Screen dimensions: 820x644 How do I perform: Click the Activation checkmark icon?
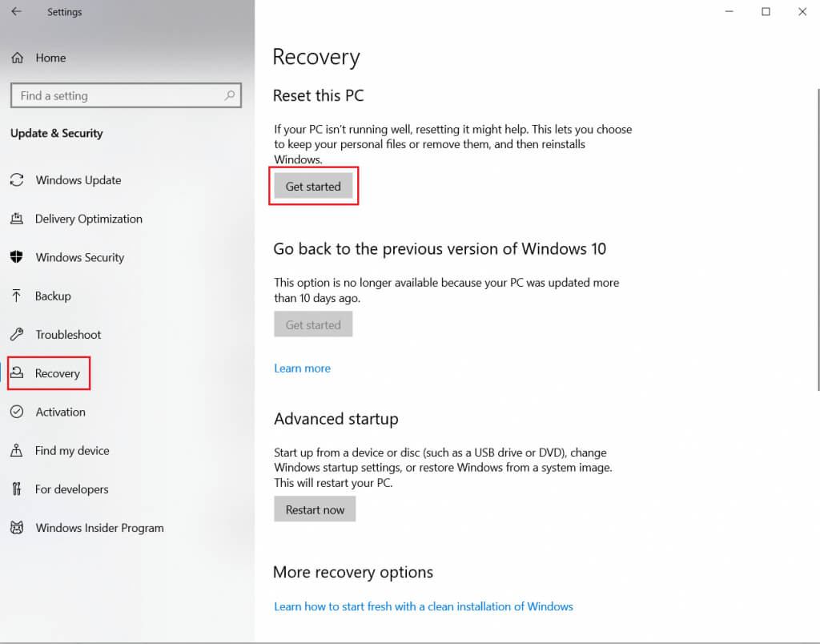[17, 412]
